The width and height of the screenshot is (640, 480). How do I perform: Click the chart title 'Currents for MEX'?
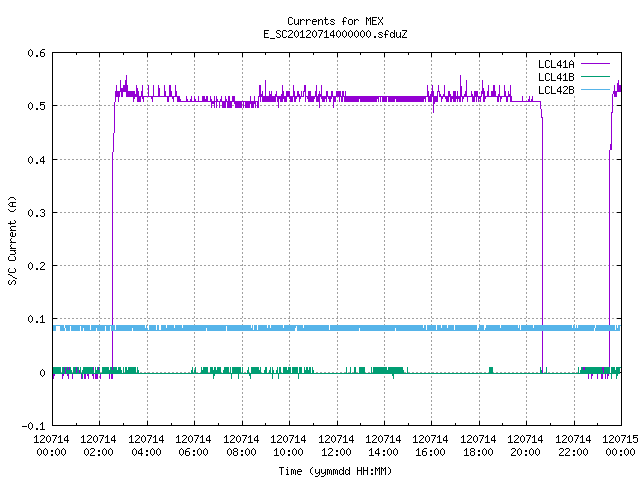335,21
